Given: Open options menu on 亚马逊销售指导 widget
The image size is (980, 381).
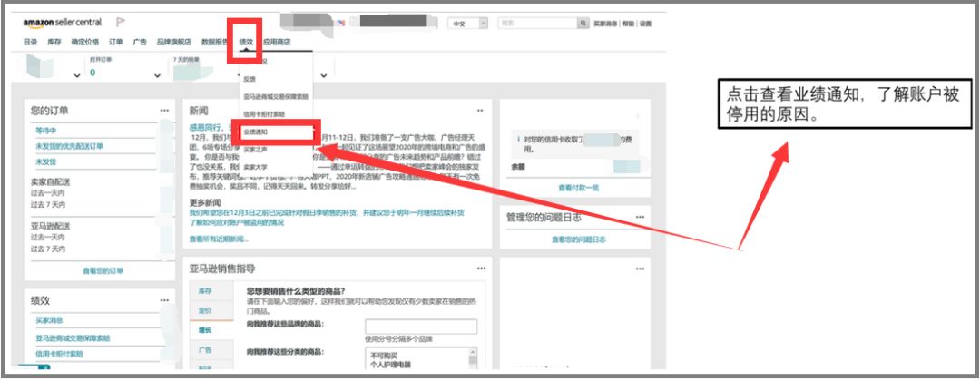Looking at the screenshot, I should (481, 269).
